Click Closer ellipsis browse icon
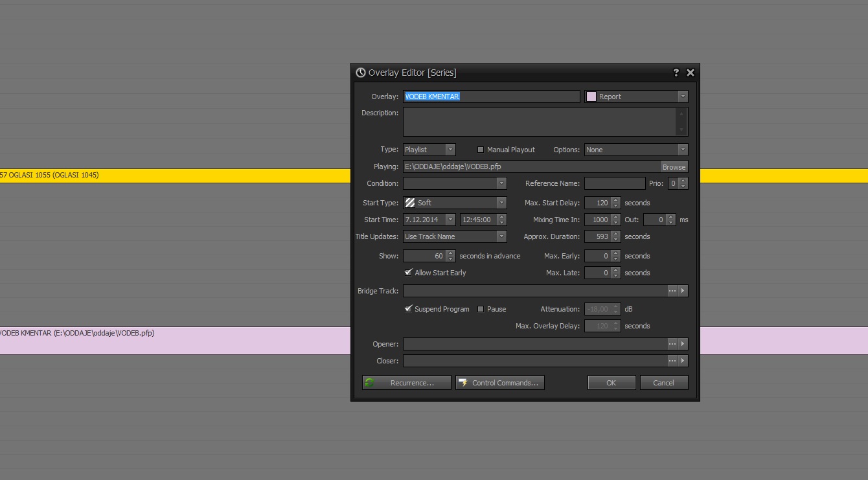 pyautogui.click(x=672, y=361)
